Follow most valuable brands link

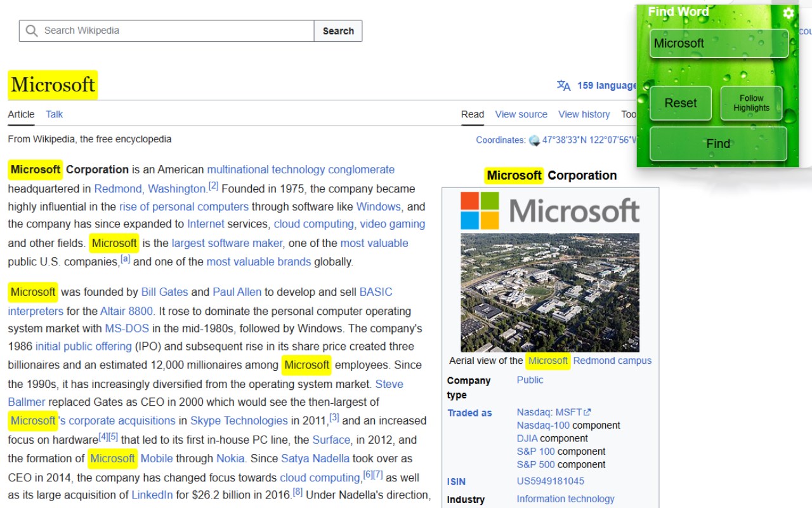259,262
